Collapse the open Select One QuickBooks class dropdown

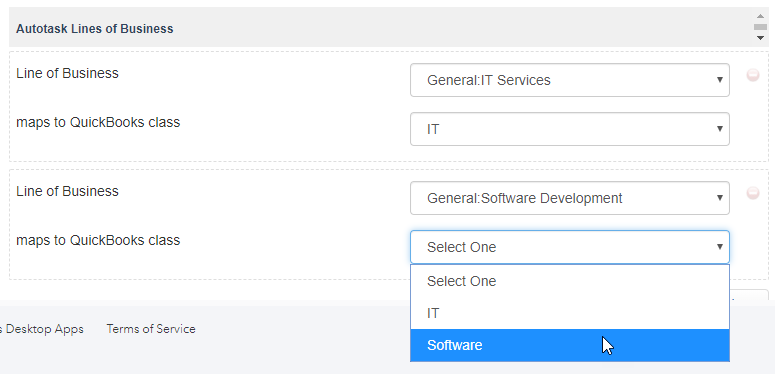(x=570, y=247)
